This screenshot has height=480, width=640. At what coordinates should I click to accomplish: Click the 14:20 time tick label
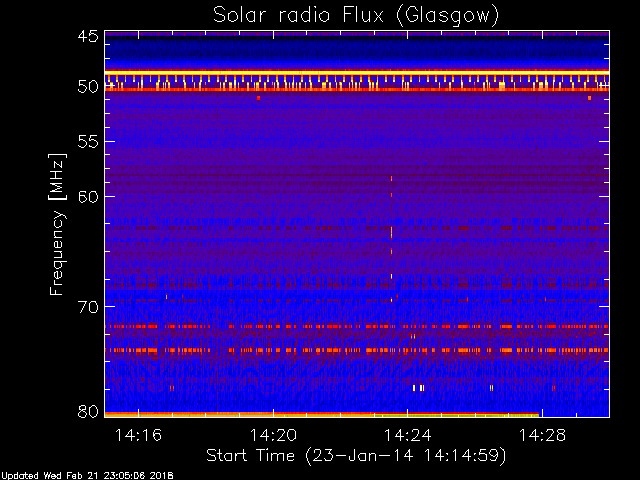273,435
